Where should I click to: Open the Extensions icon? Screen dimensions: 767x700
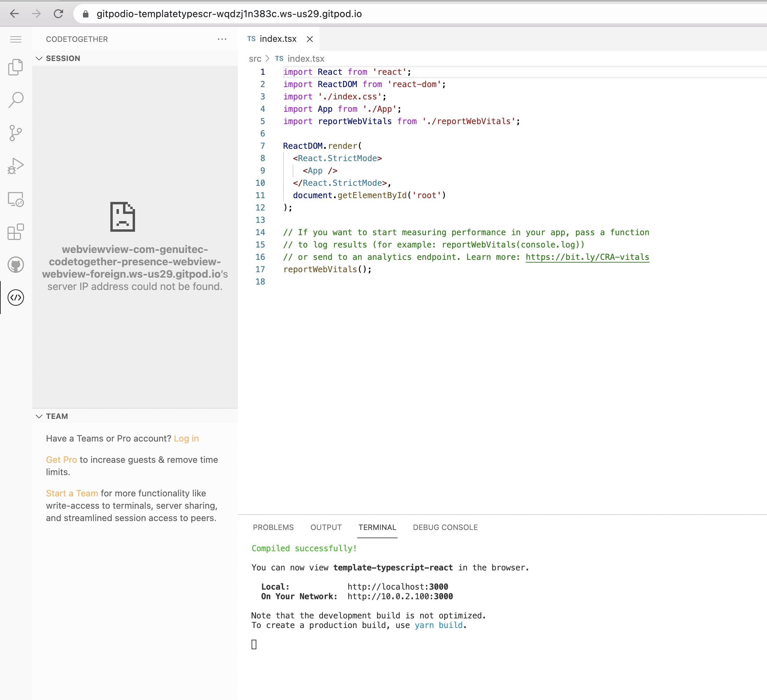click(x=16, y=232)
